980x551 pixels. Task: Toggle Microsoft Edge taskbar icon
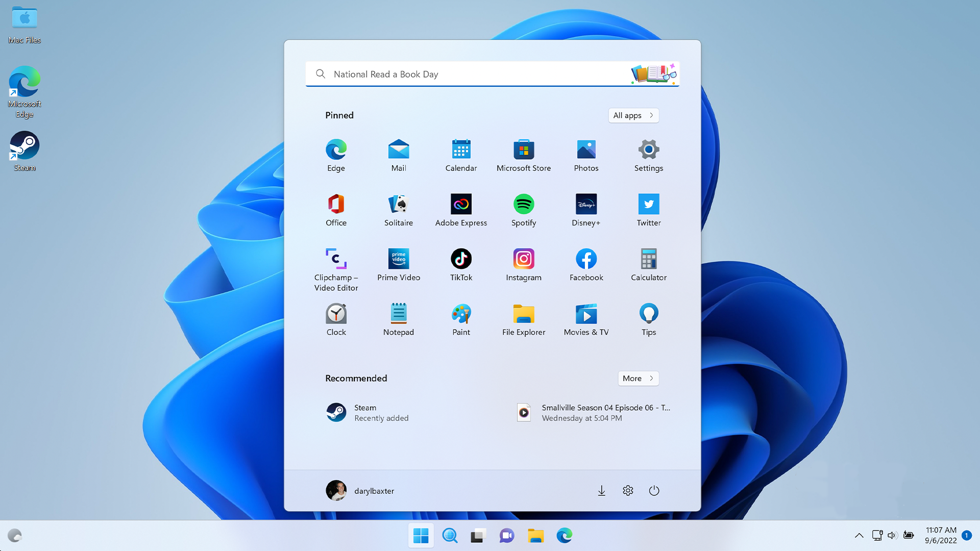coord(565,535)
